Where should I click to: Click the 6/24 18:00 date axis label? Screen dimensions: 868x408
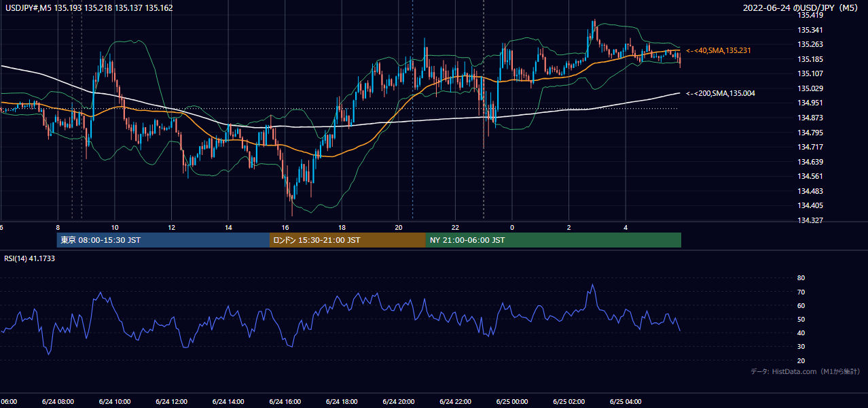click(342, 402)
